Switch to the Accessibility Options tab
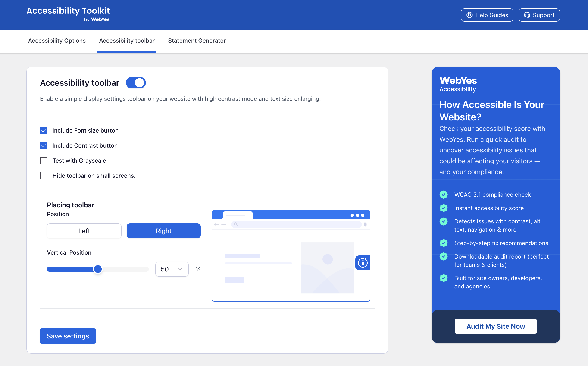Image resolution: width=588 pixels, height=366 pixels. pos(57,41)
